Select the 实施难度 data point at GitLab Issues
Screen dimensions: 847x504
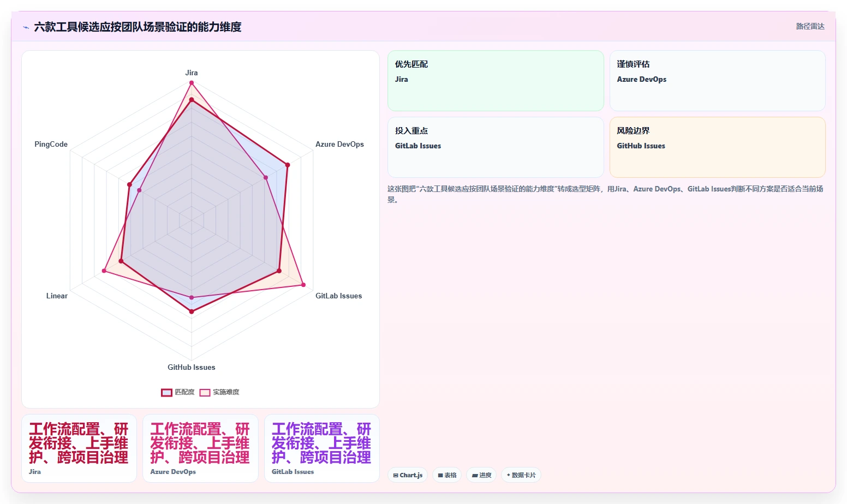click(303, 285)
